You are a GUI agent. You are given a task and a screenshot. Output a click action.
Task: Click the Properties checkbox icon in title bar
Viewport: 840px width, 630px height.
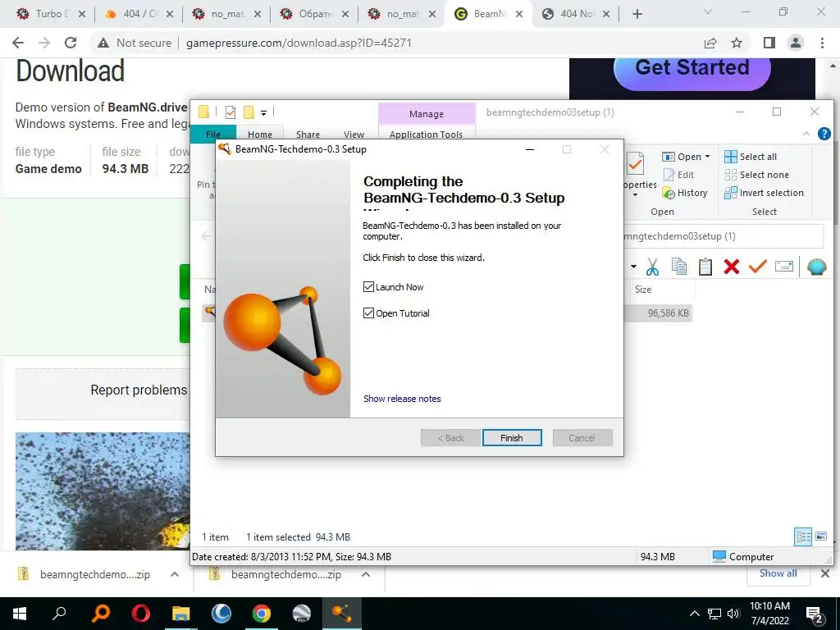point(231,112)
